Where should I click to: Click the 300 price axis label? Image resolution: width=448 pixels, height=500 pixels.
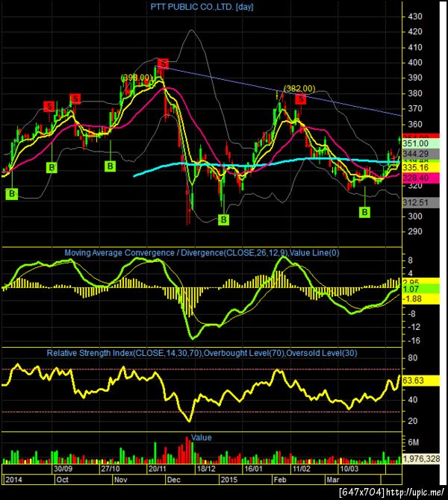point(415,216)
